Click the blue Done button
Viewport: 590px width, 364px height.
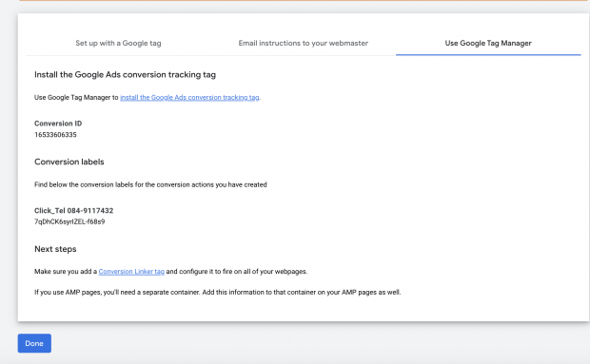(x=34, y=343)
